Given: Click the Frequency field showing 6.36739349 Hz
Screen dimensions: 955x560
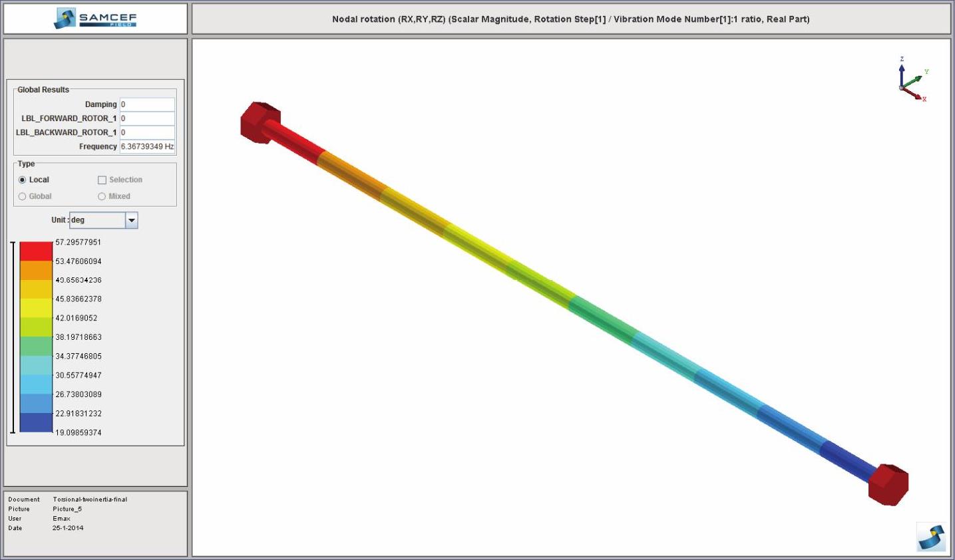Looking at the screenshot, I should (147, 146).
